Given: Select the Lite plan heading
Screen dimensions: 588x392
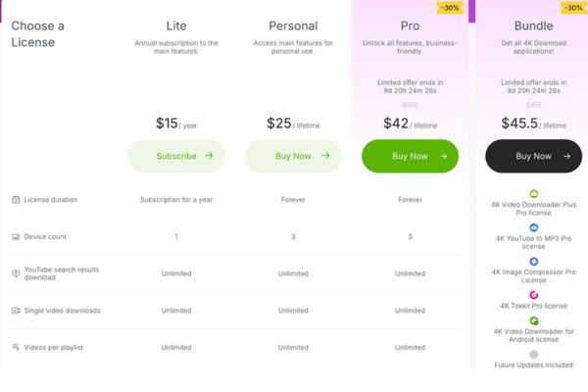Looking at the screenshot, I should coord(176,24).
